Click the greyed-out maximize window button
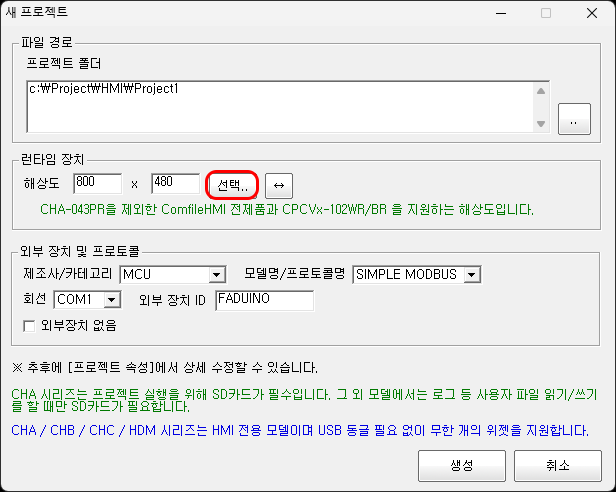616x492 pixels. [546, 14]
